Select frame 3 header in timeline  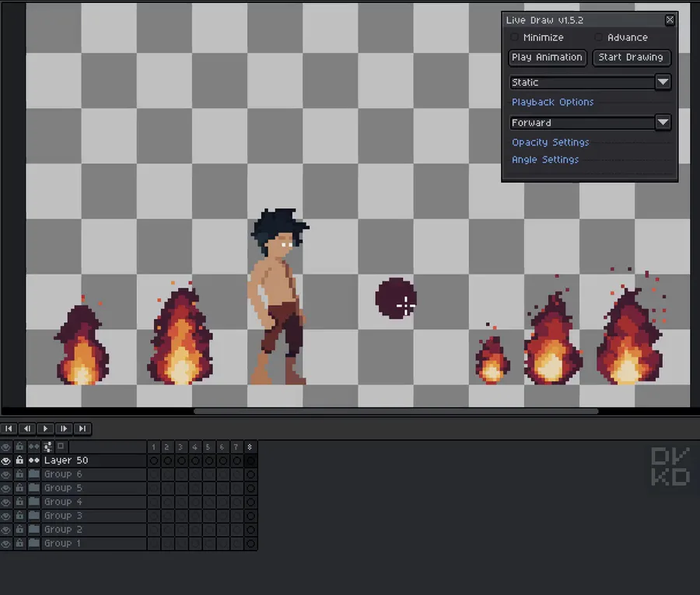(x=181, y=446)
